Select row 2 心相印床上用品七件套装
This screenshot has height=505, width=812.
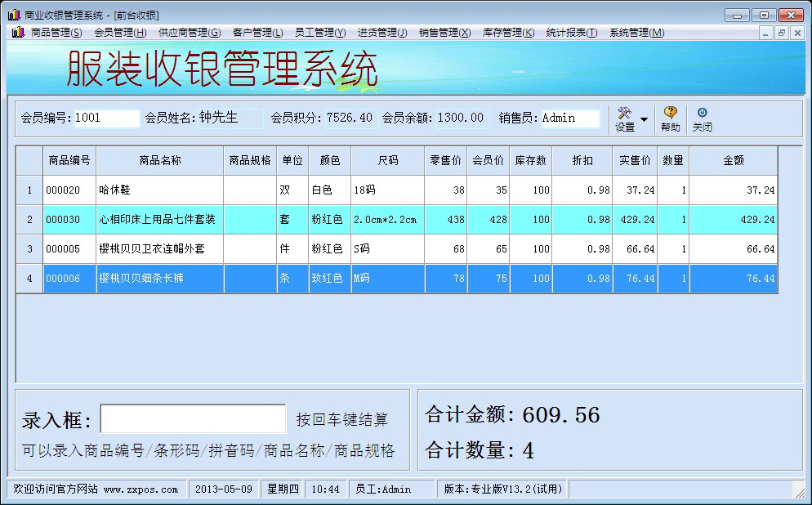(397, 220)
